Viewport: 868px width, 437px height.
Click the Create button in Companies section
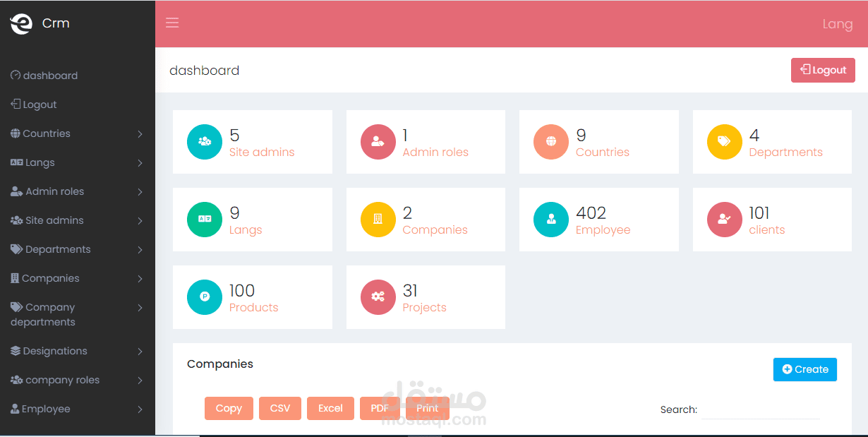pyautogui.click(x=804, y=369)
